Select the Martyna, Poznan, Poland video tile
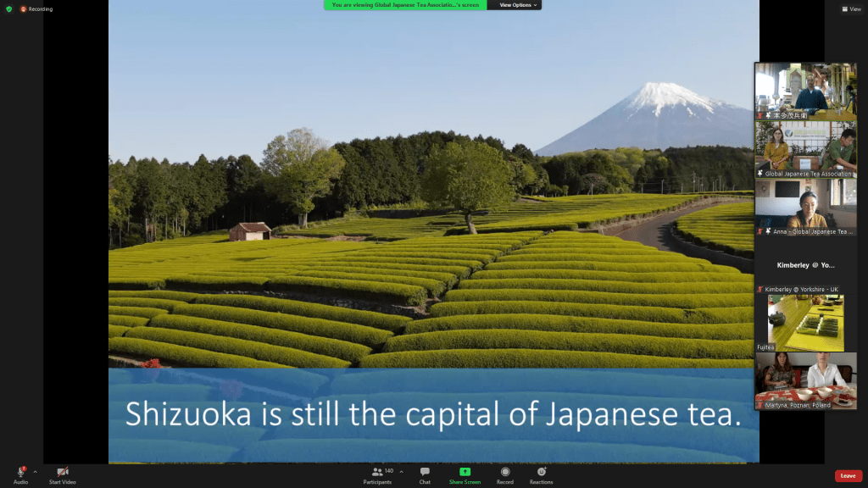 [805, 380]
